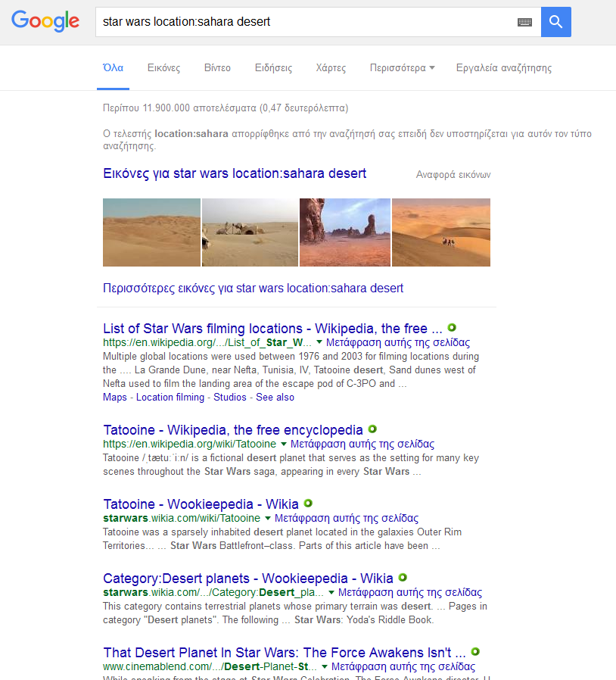Click Μετάφραση αυτής της σελίδας for filming locations result
Image resolution: width=616 pixels, height=680 pixels.
click(398, 342)
